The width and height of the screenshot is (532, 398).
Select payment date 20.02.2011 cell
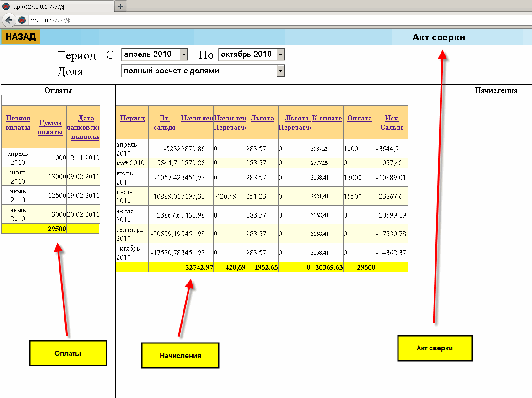pos(83,214)
